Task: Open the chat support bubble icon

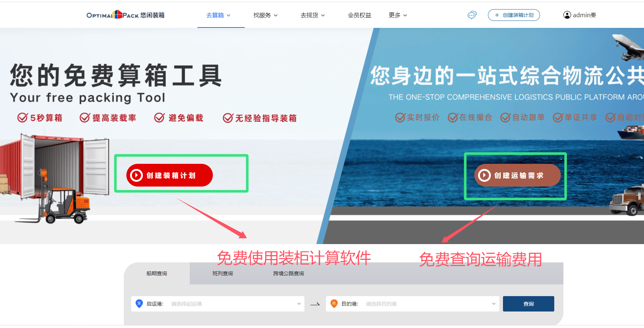Action: (x=472, y=15)
